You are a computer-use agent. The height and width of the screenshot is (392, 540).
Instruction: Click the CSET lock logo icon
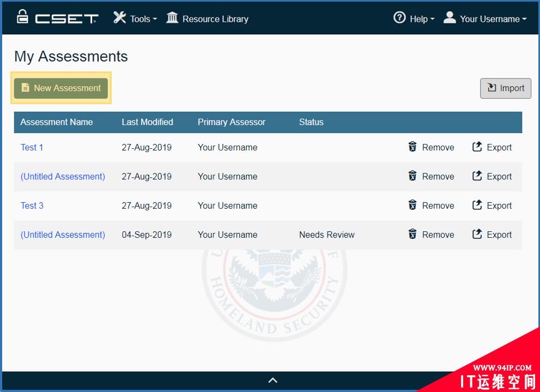coord(22,17)
